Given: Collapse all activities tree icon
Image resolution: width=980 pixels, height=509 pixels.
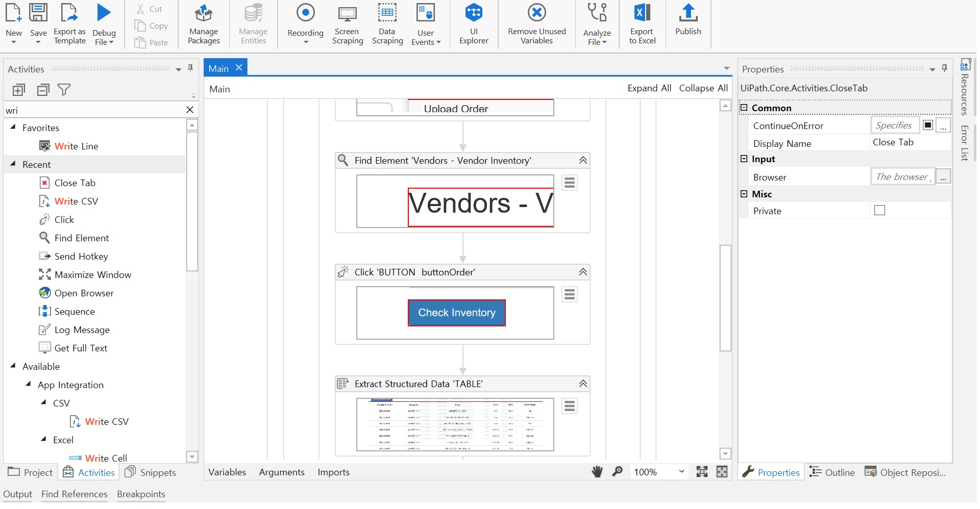Looking at the screenshot, I should coord(43,90).
